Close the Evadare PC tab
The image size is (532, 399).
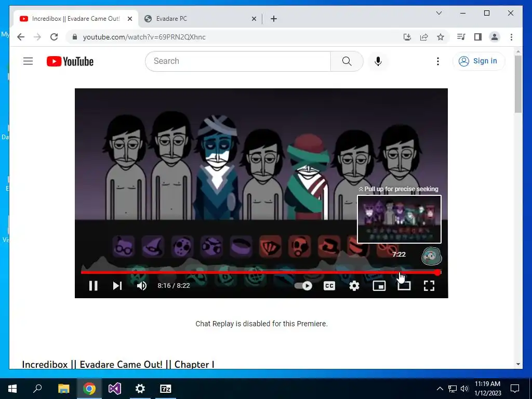(254, 19)
